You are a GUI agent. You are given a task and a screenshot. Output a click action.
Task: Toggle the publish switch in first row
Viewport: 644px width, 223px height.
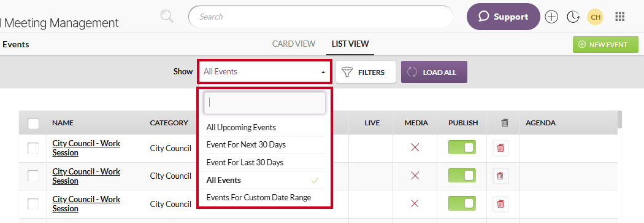pyautogui.click(x=462, y=147)
